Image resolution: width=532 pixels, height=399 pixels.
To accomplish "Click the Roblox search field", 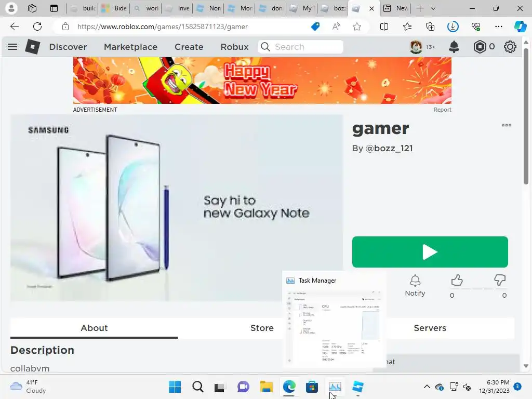I will 301,47.
